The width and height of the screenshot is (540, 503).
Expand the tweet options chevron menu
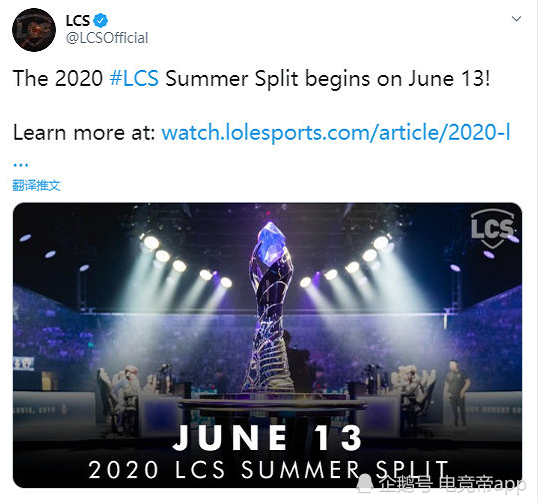click(x=516, y=19)
